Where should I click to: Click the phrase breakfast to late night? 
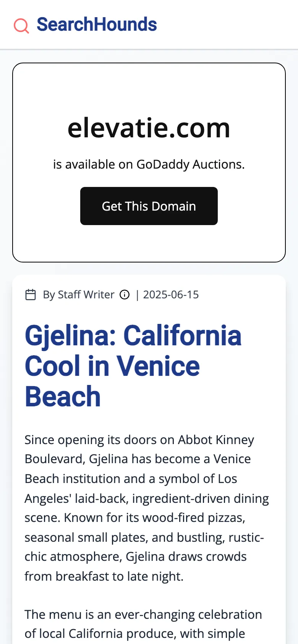pyautogui.click(x=119, y=576)
